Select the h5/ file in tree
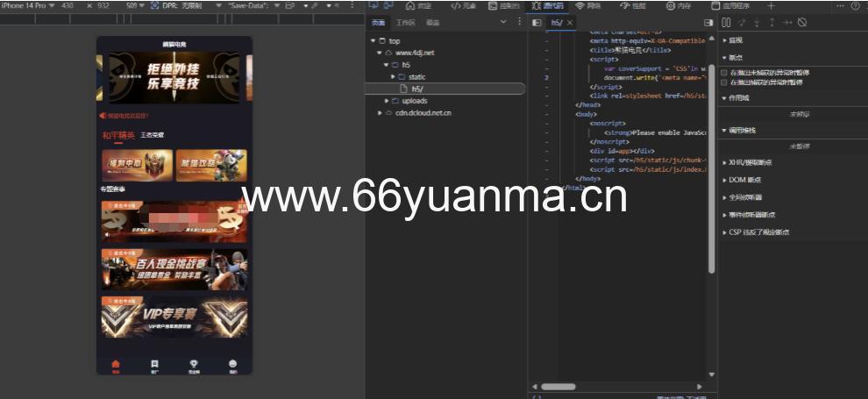 (x=444, y=89)
